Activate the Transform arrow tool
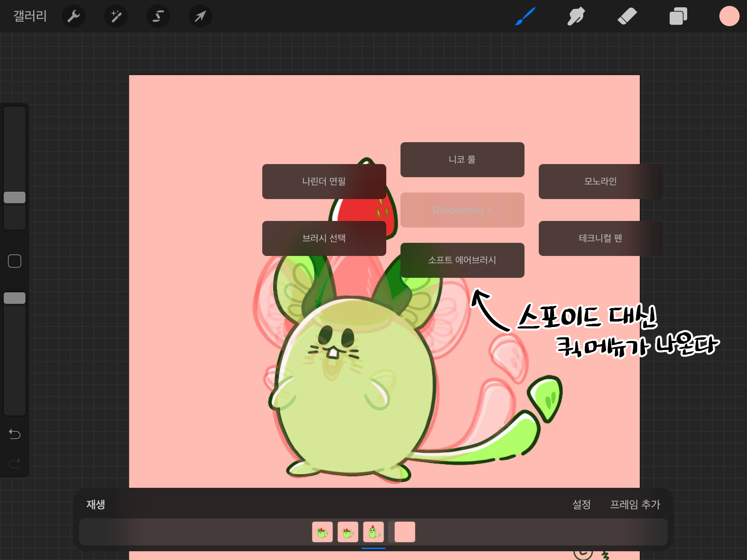 tap(200, 16)
